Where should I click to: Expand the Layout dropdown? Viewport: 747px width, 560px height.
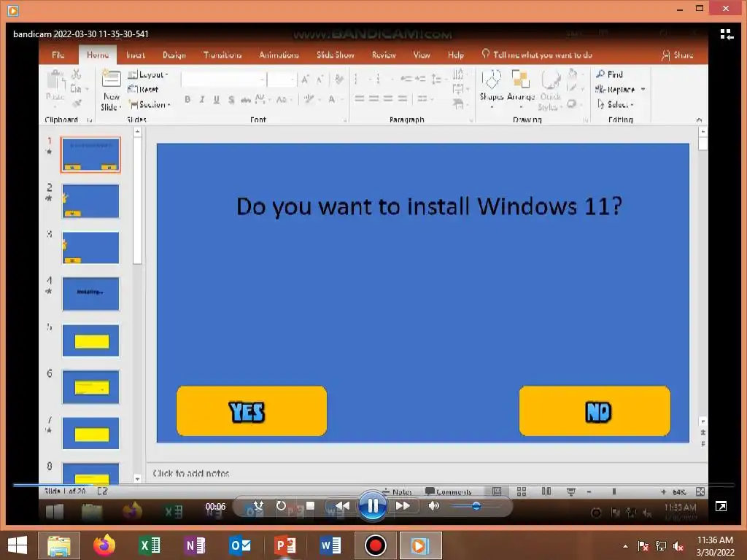[149, 75]
